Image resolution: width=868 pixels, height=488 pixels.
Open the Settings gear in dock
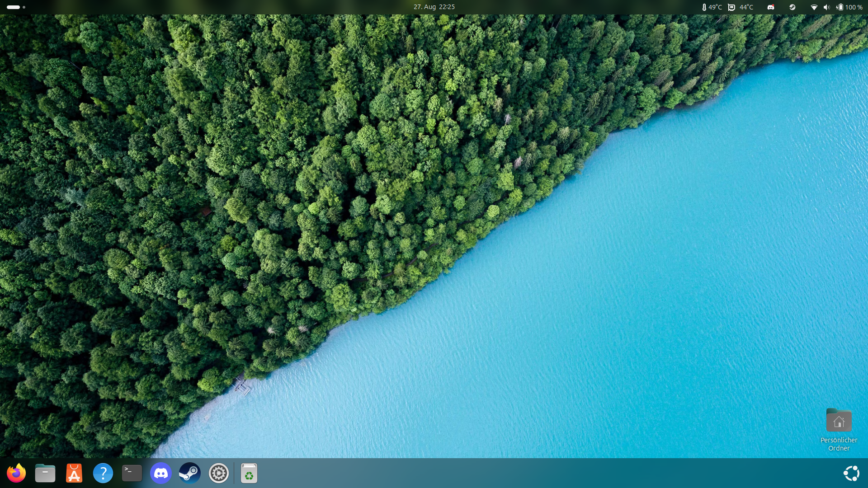pyautogui.click(x=219, y=473)
